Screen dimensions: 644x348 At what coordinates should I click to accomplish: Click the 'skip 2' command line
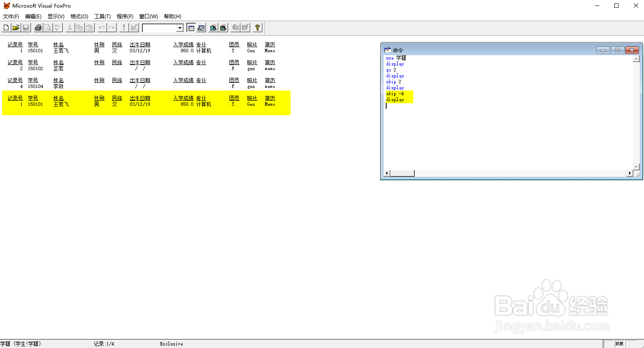click(x=393, y=82)
